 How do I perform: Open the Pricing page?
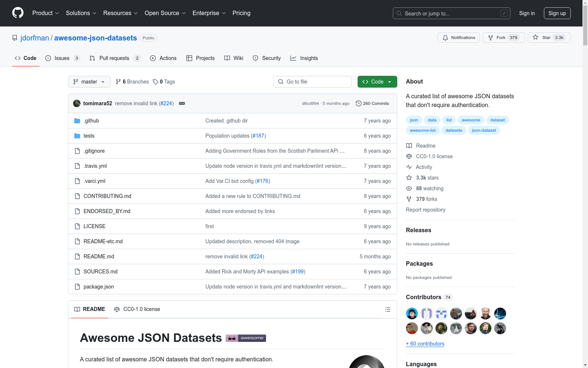[x=241, y=13]
